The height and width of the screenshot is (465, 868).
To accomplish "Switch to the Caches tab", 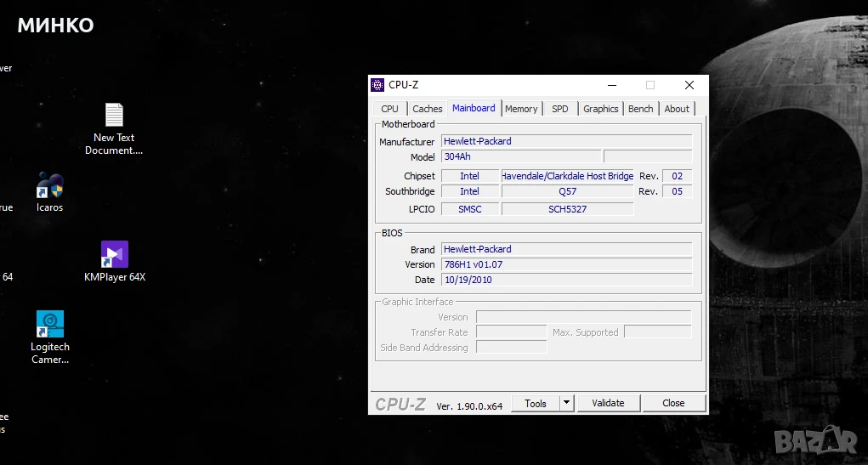I will point(428,109).
